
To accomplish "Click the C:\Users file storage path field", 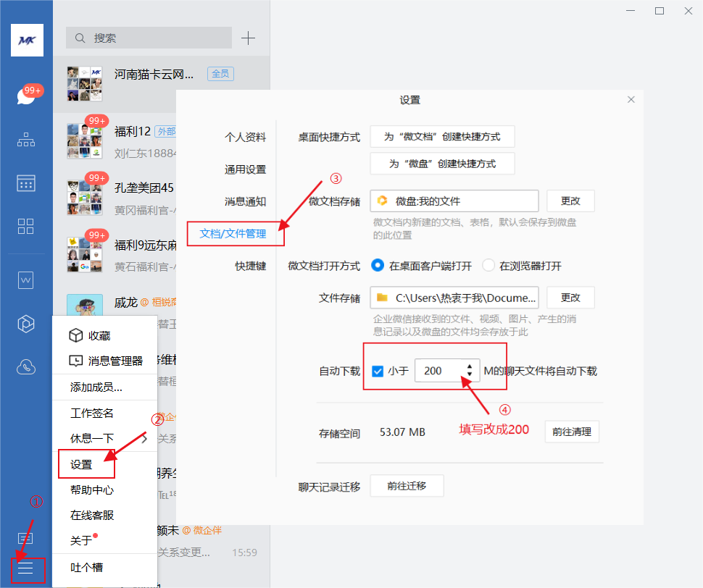I will (454, 298).
